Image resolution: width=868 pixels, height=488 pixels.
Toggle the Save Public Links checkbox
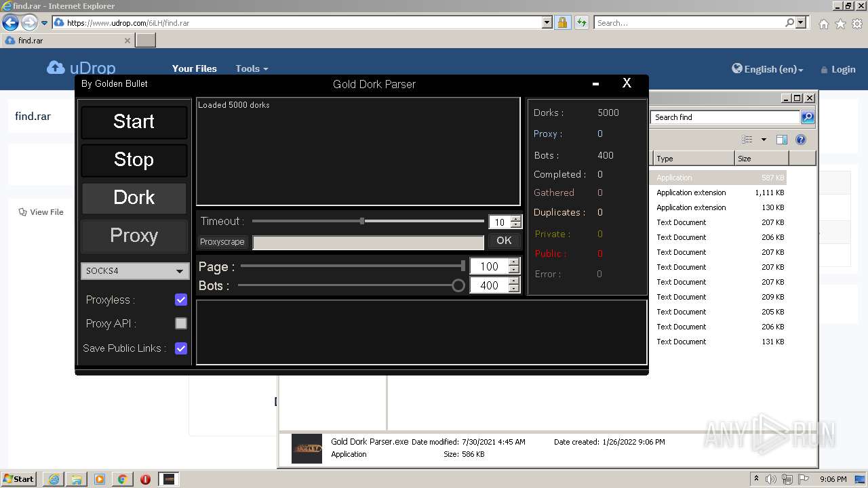point(181,348)
